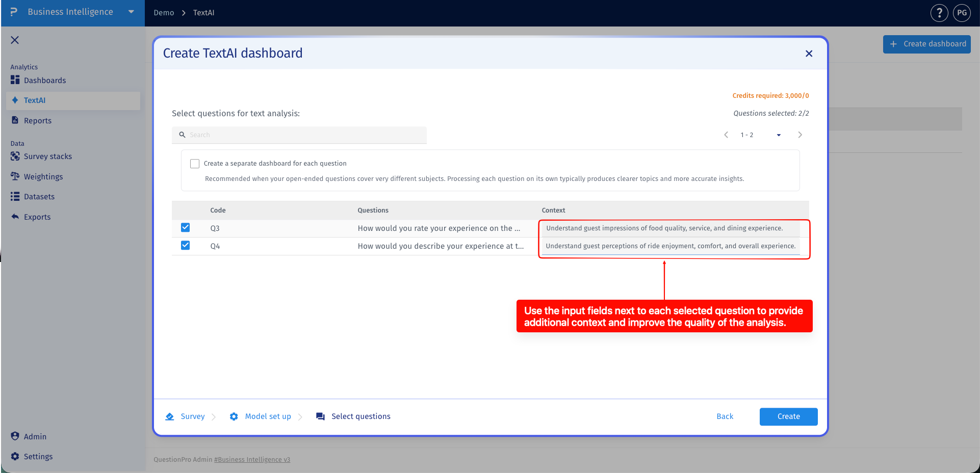Edit the context field for Q3

(670, 228)
